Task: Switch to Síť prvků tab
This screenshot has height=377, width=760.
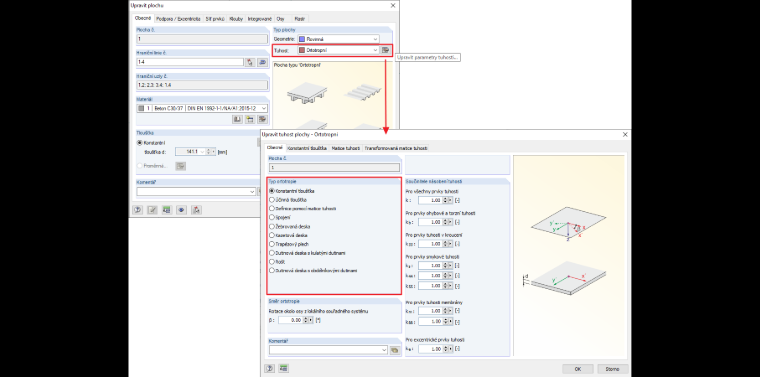Action: pos(215,19)
